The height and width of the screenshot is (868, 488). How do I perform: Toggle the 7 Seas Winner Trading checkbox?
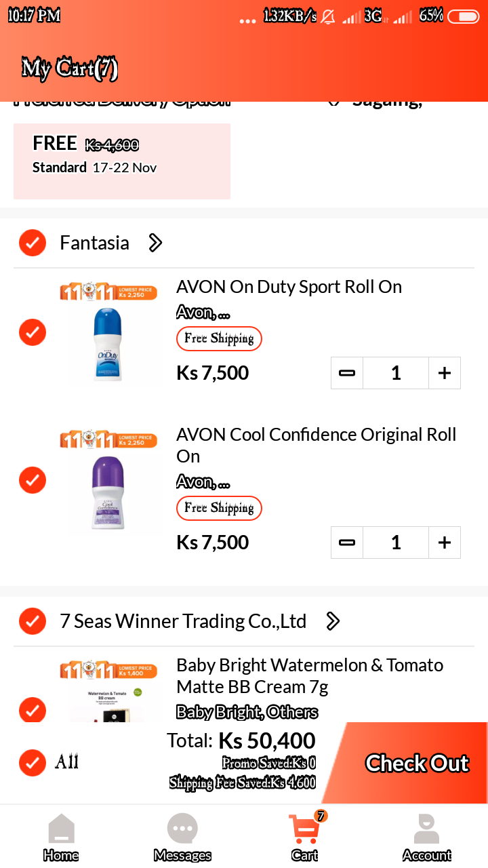tap(33, 621)
